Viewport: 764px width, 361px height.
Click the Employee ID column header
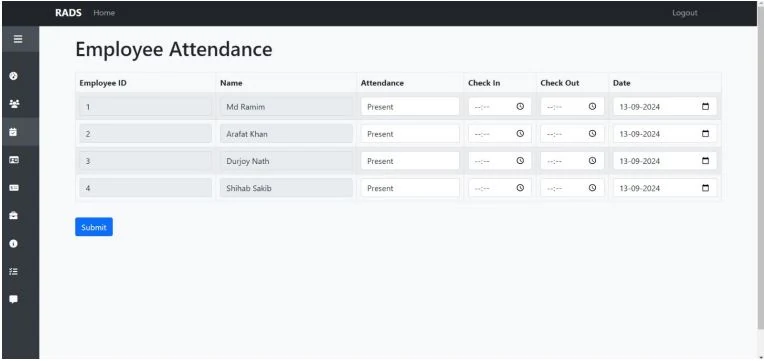103,83
